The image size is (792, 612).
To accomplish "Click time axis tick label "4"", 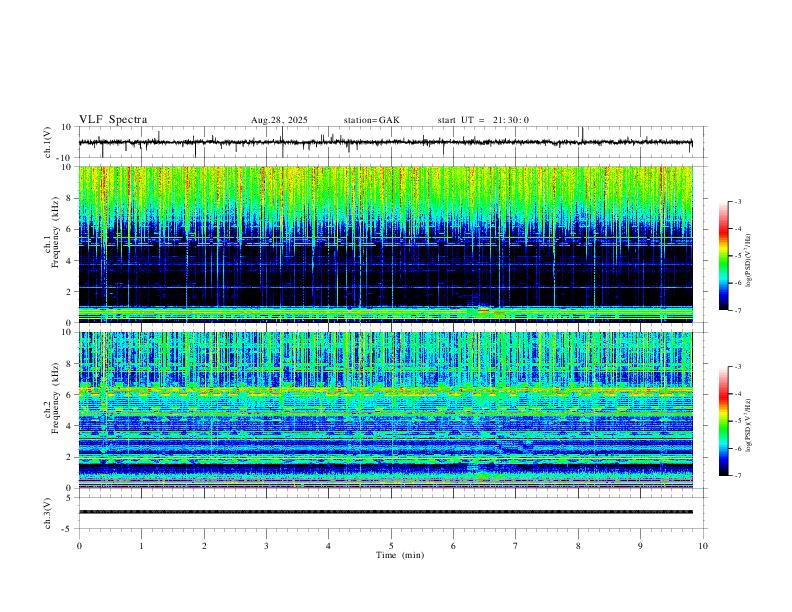I will [x=328, y=546].
